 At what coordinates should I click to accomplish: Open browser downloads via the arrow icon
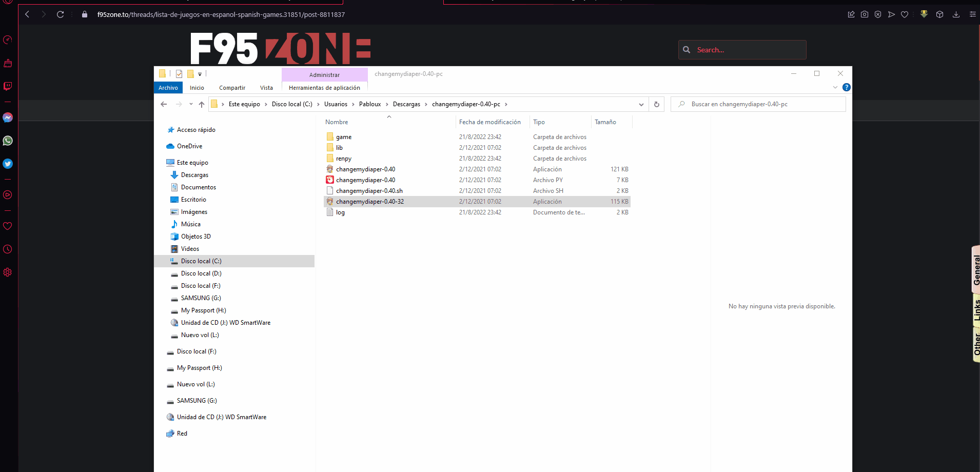956,14
